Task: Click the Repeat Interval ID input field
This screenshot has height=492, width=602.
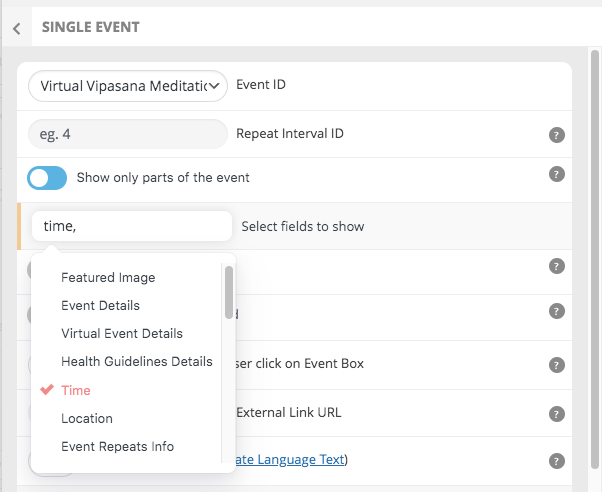Action: tap(128, 134)
